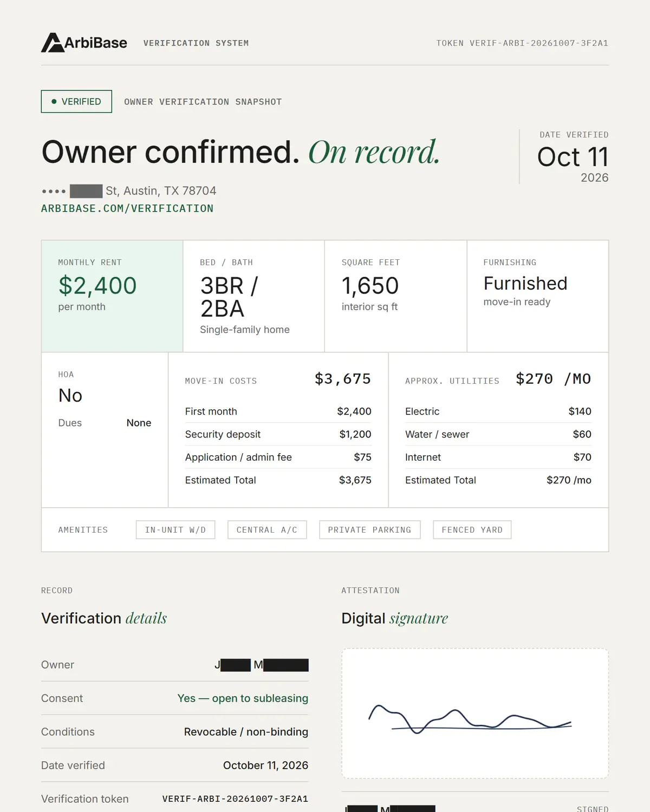This screenshot has width=650, height=812.
Task: Click the Furnished value
Action: (525, 284)
